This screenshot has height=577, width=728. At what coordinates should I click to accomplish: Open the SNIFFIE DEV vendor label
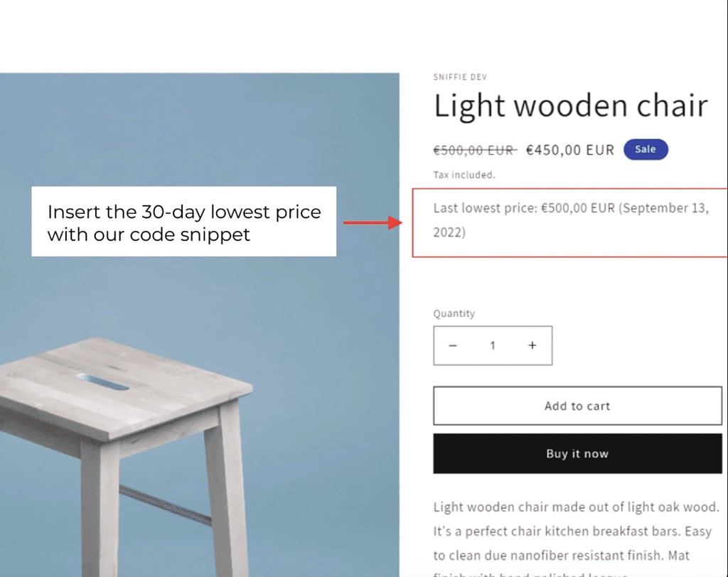pyautogui.click(x=460, y=77)
